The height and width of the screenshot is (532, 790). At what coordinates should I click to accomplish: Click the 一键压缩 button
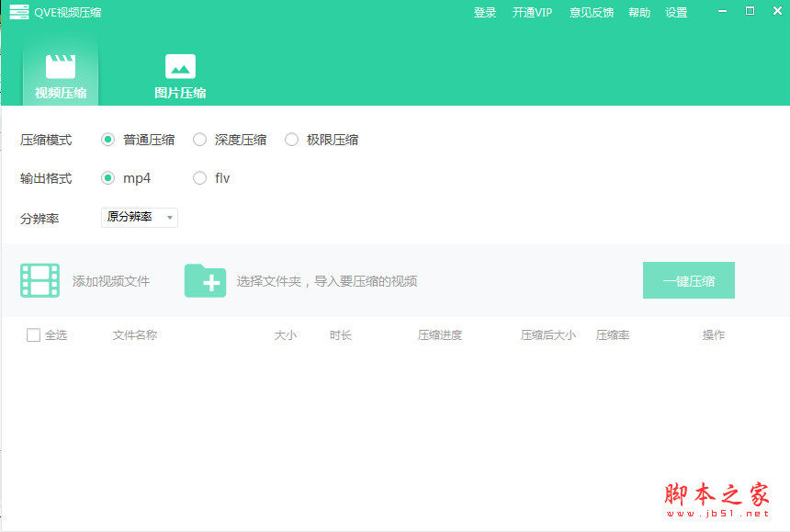[x=688, y=280]
